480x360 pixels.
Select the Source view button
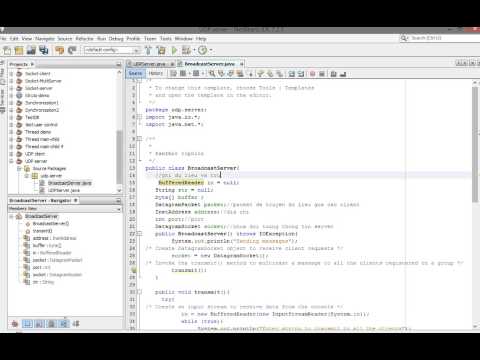click(135, 73)
